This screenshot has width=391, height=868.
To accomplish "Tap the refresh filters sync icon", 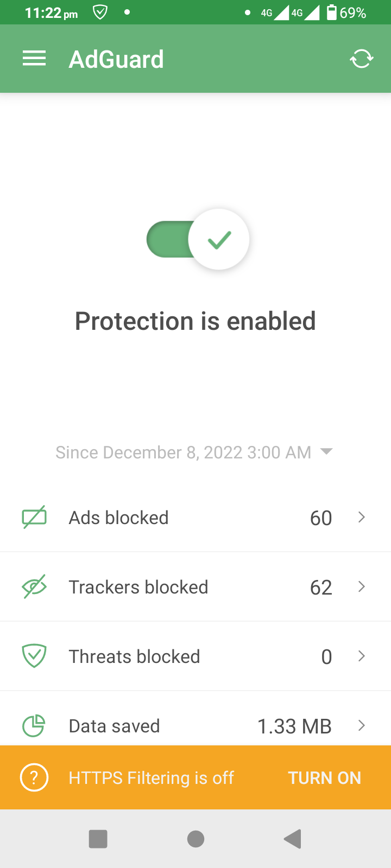I will tap(361, 59).
